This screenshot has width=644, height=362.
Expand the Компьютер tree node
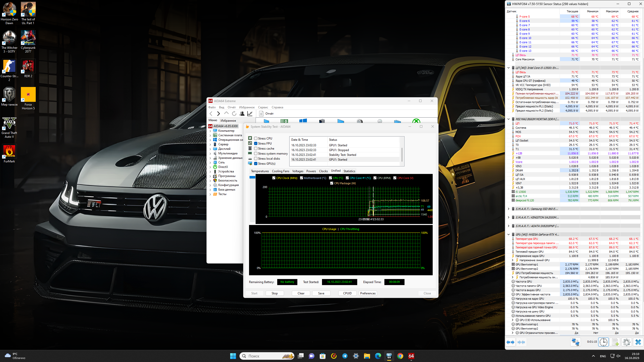[210, 131]
